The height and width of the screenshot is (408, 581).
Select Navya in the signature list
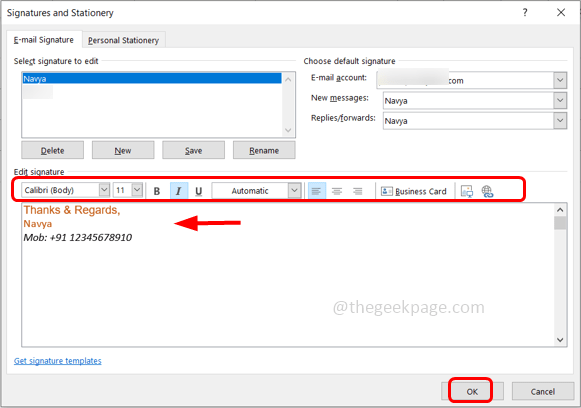click(x=152, y=79)
